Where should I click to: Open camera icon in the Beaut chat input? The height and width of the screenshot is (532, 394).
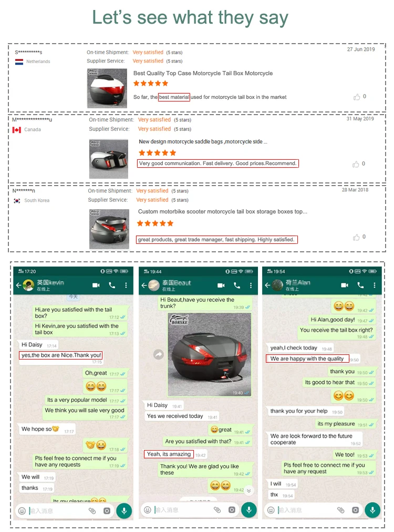click(x=232, y=509)
